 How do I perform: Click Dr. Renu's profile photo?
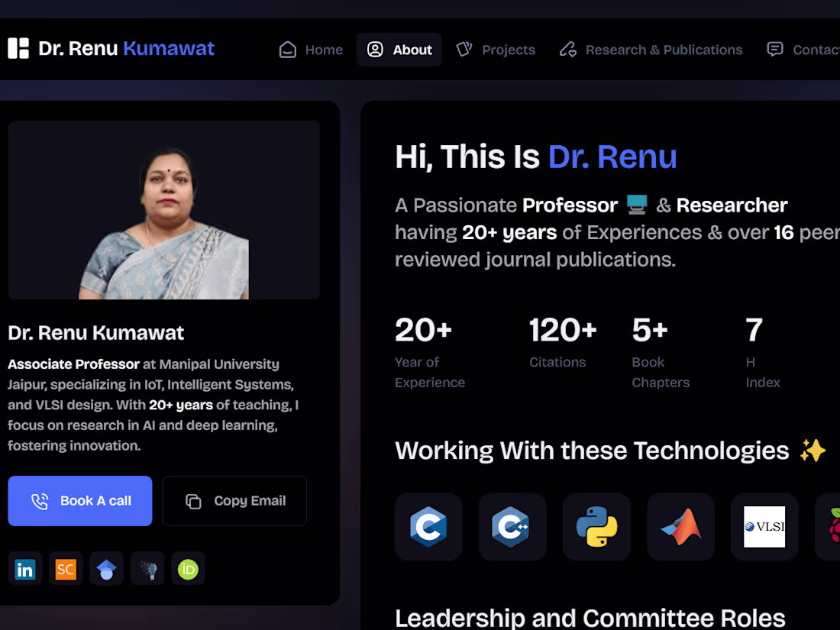coord(164,210)
